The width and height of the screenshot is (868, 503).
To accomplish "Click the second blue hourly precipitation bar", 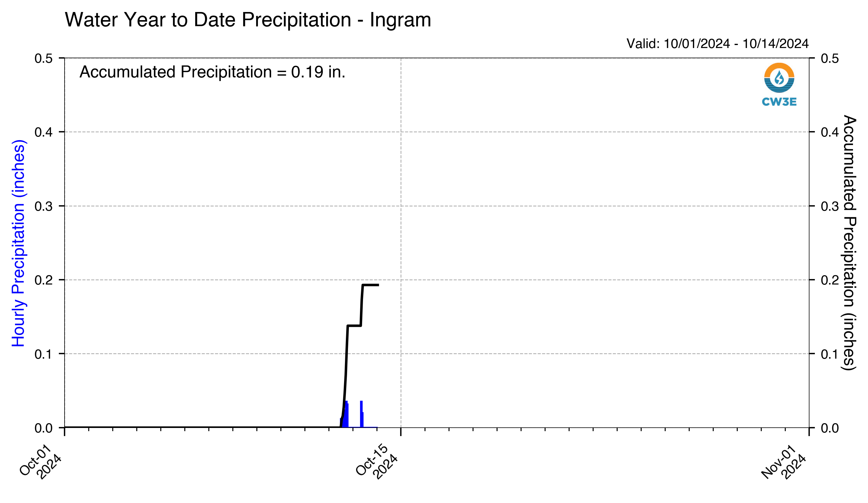I will click(362, 414).
